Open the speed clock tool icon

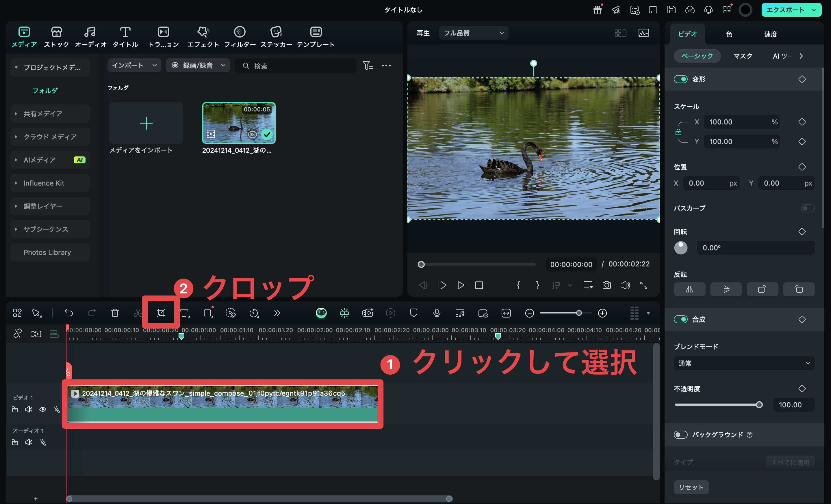tap(254, 313)
